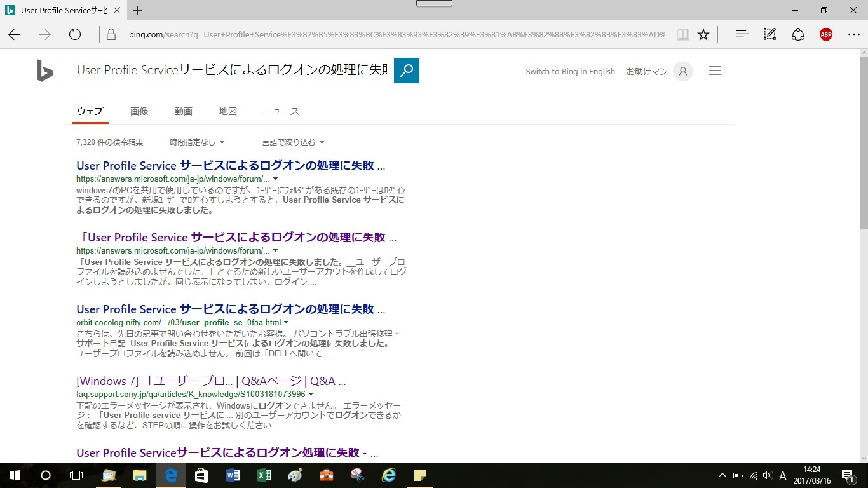Switch to 地図 maps tab
The image size is (868, 488).
[228, 111]
